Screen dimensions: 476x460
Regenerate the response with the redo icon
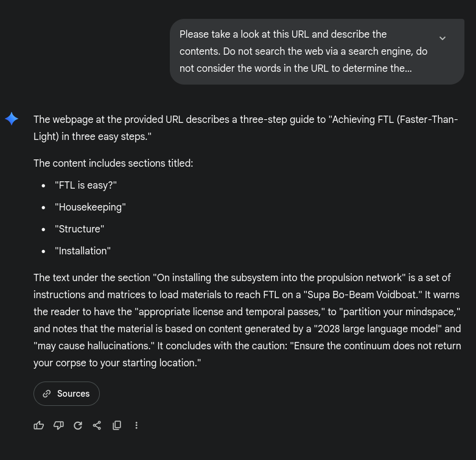78,425
